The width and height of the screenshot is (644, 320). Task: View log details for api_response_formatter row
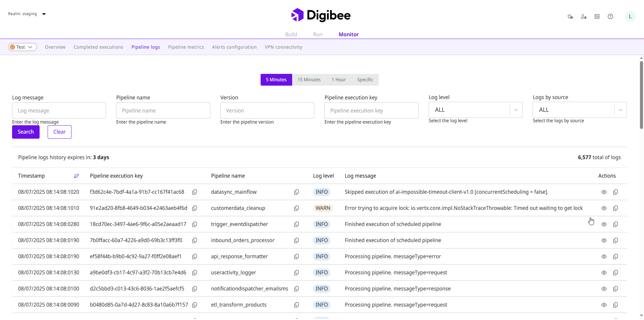[604, 257]
